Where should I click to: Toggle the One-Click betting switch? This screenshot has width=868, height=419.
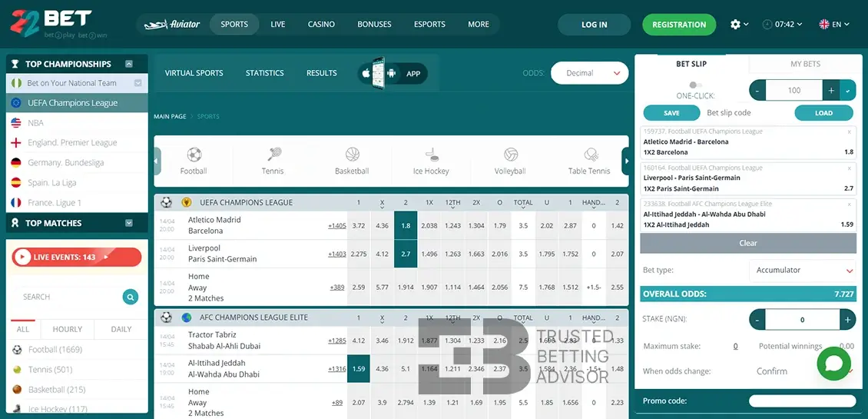coord(695,85)
